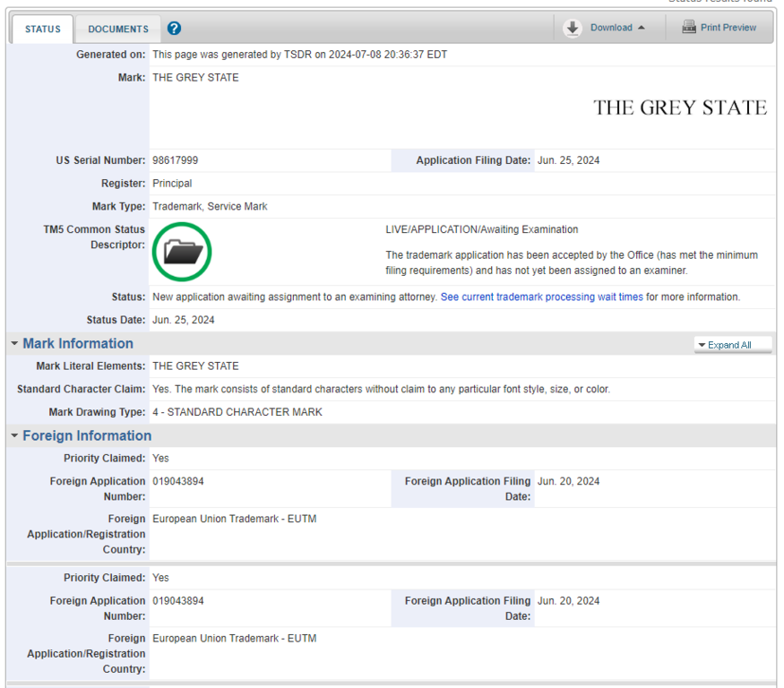Click the Register value Principal
This screenshot has height=688, width=784.
click(x=172, y=184)
